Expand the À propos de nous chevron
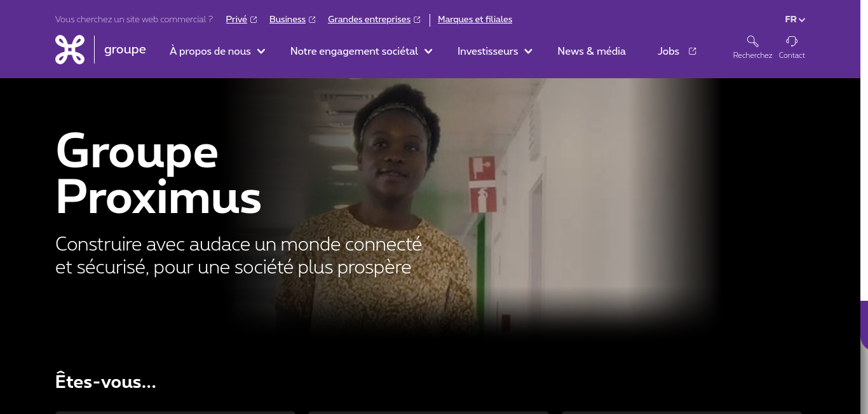868x414 pixels. click(x=261, y=52)
